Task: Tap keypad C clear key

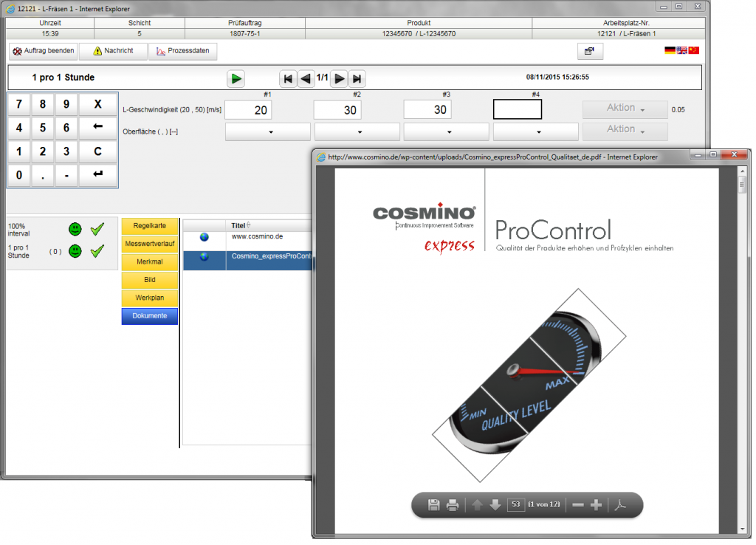Action: coord(98,151)
